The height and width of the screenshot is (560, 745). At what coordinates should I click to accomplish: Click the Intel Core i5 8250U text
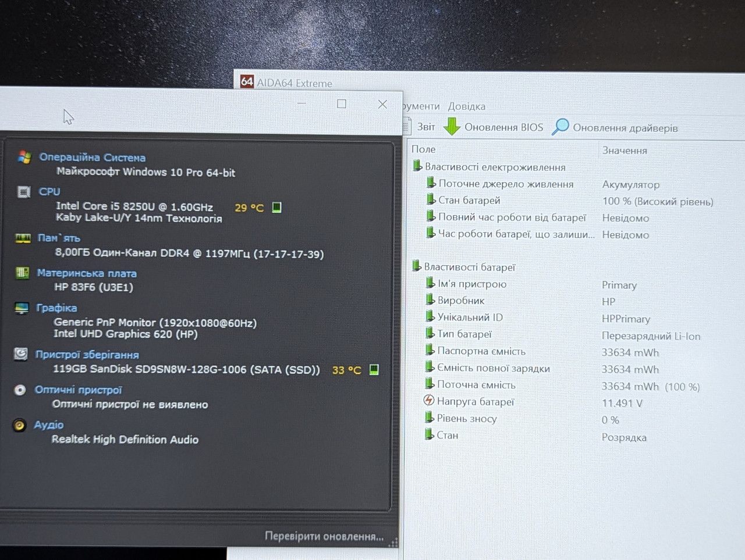coord(134,206)
